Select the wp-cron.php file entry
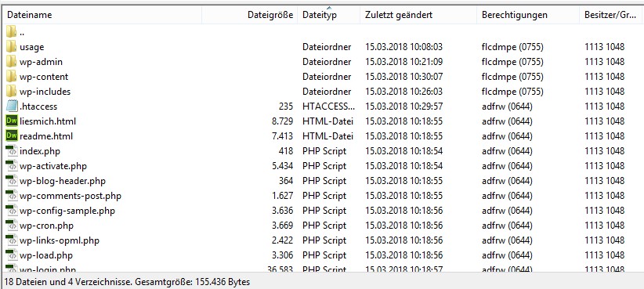This screenshot has height=289, width=644. 46,226
